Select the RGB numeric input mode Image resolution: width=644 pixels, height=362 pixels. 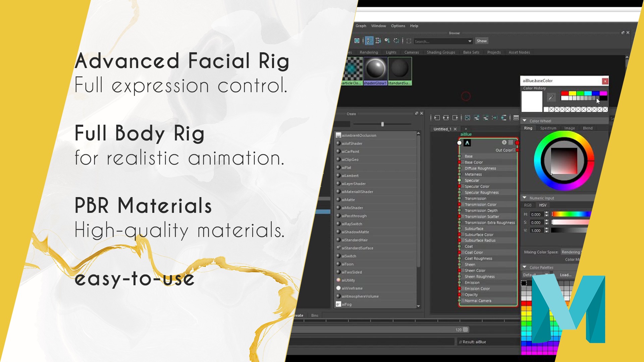tap(528, 205)
